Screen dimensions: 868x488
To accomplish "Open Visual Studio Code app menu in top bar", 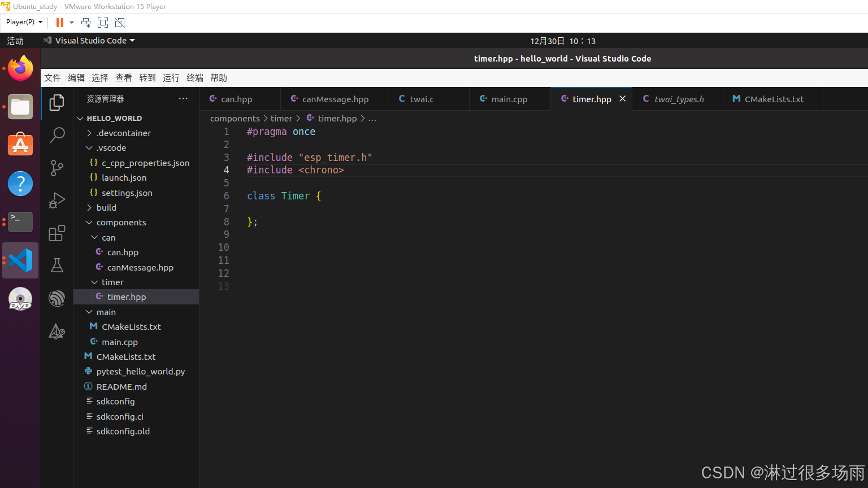I will click(90, 41).
